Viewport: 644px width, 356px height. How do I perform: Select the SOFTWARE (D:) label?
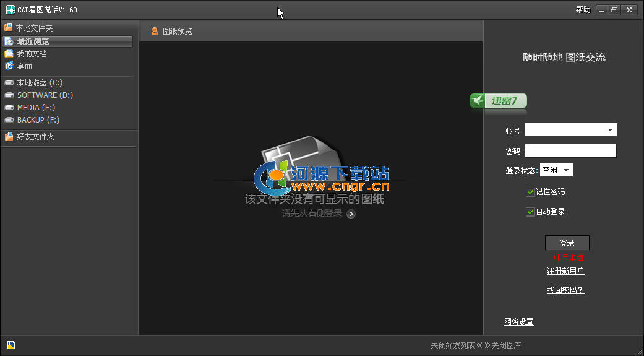tap(45, 95)
